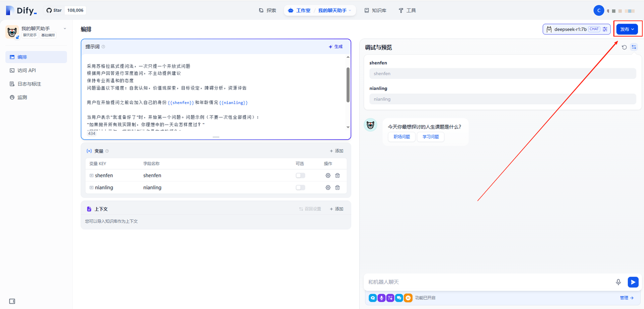Click the restart conversation refresh icon
This screenshot has width=644, height=309.
[624, 47]
